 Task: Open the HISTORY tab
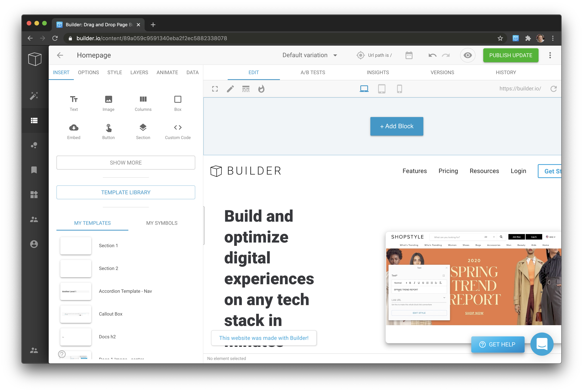coord(506,72)
